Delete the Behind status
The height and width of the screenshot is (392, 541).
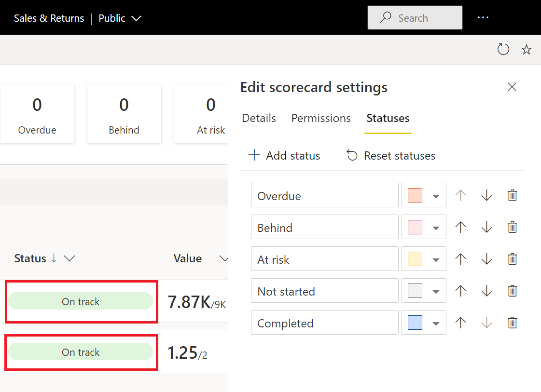[513, 227]
